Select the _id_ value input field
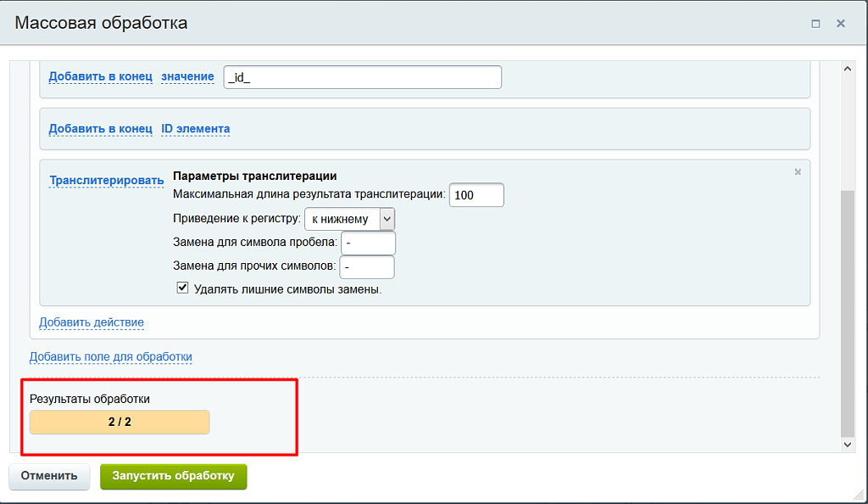Screen dimensions: 868x504 click(362, 76)
